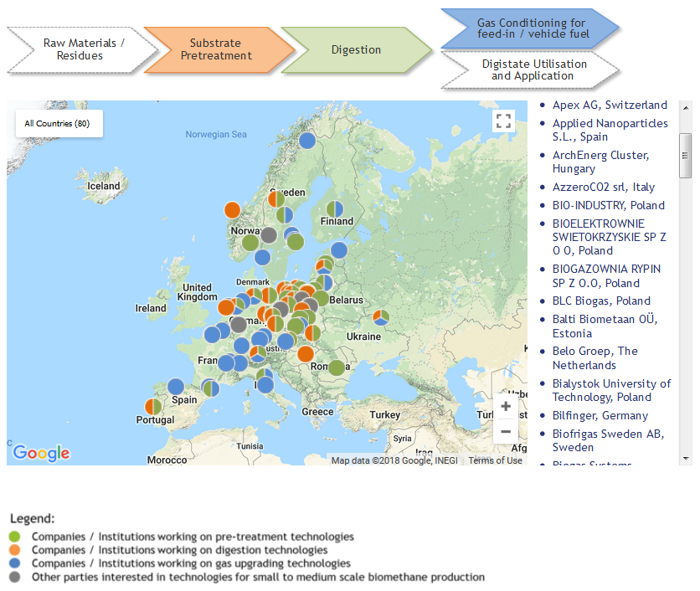The width and height of the screenshot is (700, 591).
Task: Select the Raw Materials / Residues step
Action: click(x=83, y=49)
